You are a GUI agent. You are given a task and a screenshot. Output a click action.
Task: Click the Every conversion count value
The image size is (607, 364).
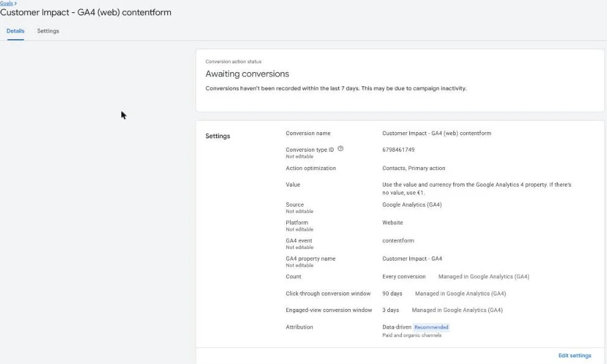point(404,277)
